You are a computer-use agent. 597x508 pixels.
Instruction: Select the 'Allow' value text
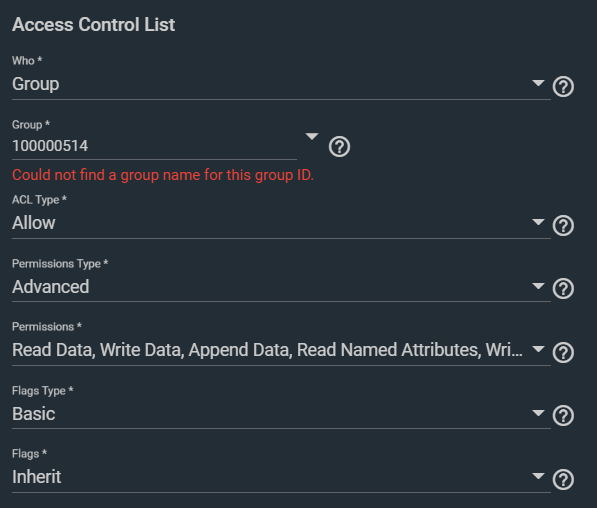[34, 223]
